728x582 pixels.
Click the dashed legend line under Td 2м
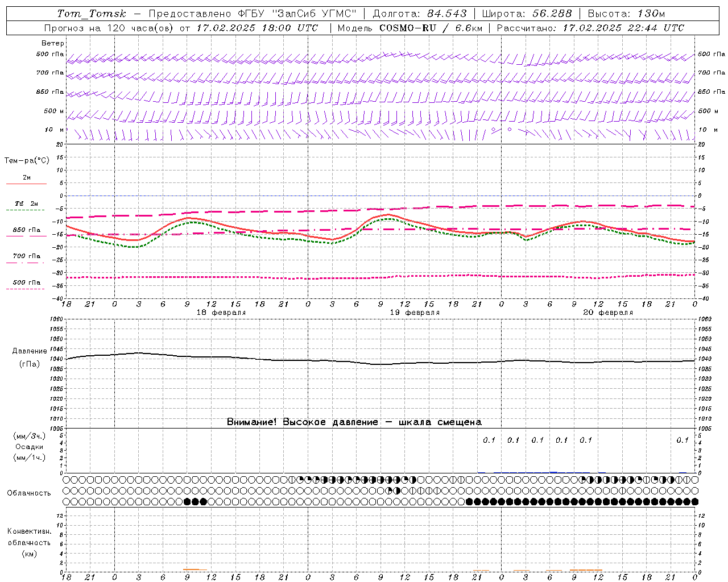coord(26,210)
